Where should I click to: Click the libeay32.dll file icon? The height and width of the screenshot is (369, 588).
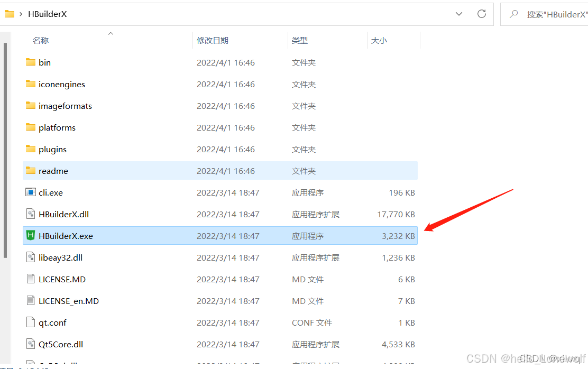pos(30,257)
